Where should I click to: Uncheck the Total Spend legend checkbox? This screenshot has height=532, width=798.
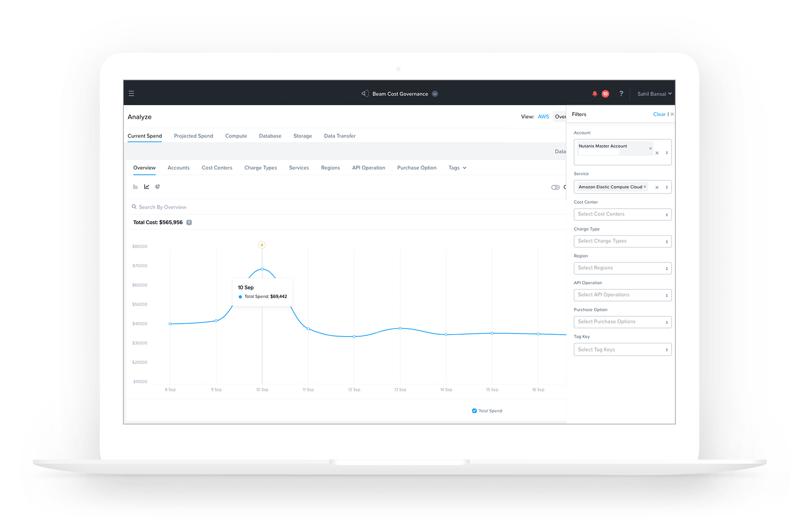(x=474, y=411)
